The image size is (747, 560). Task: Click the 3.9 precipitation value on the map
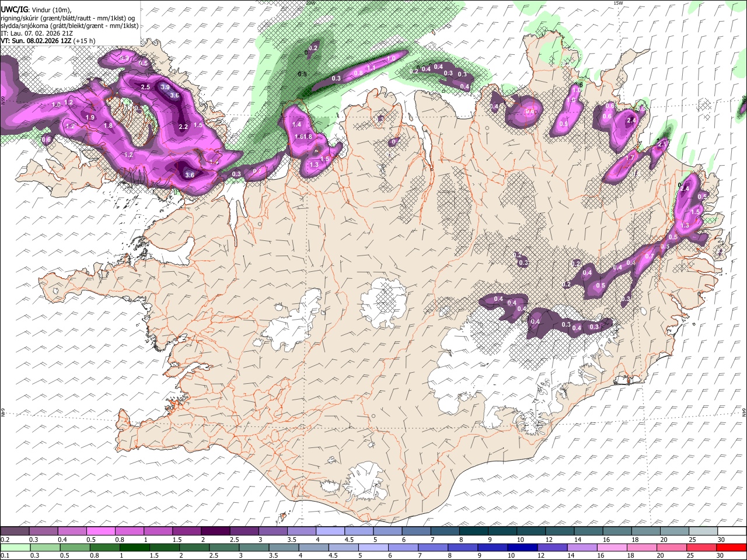coord(165,87)
